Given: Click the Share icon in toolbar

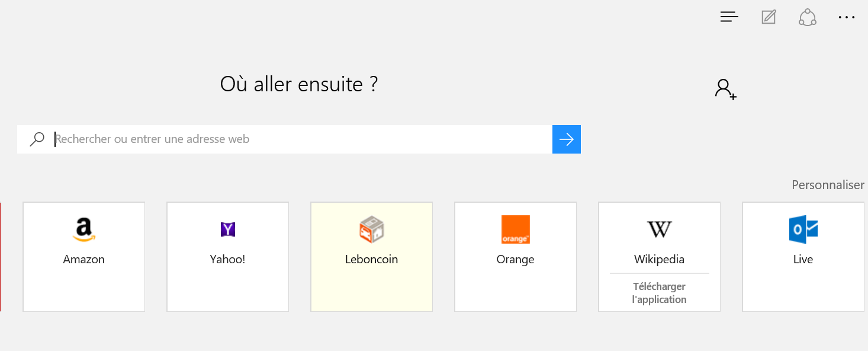Looking at the screenshot, I should 808,17.
